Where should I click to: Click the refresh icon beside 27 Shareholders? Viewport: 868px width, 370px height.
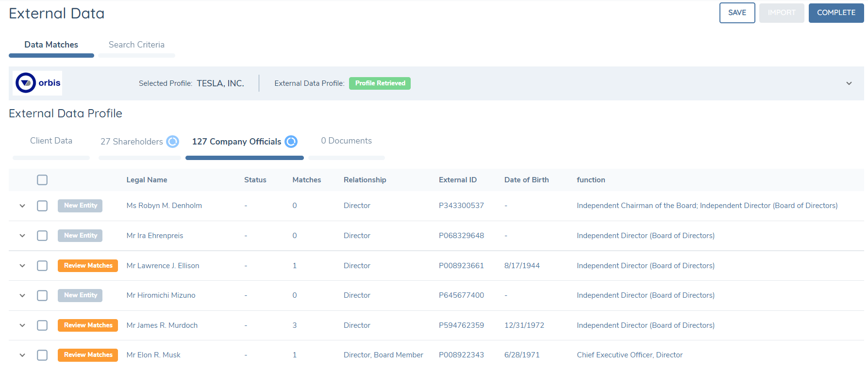click(172, 142)
